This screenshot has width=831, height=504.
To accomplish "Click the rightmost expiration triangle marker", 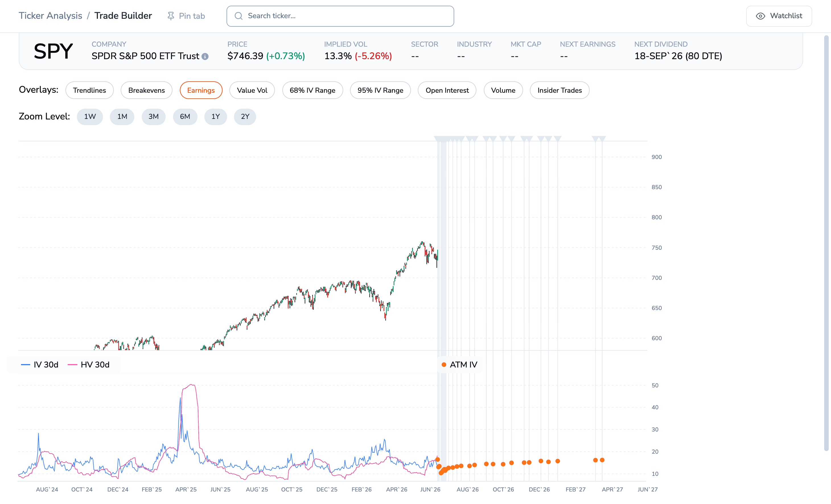I will coord(602,139).
